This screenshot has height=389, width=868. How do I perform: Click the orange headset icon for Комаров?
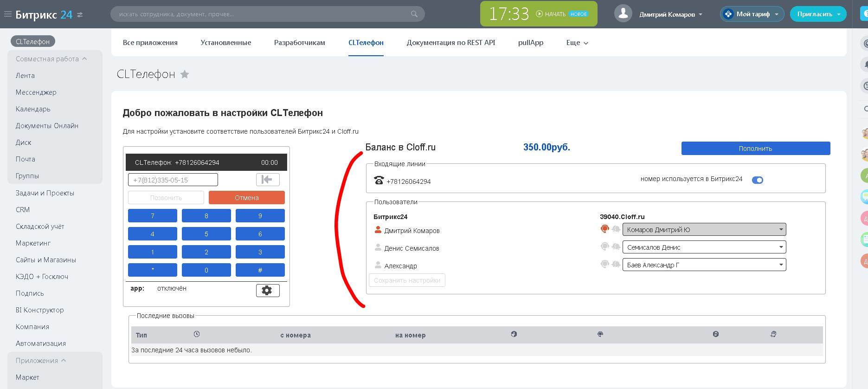coord(604,229)
